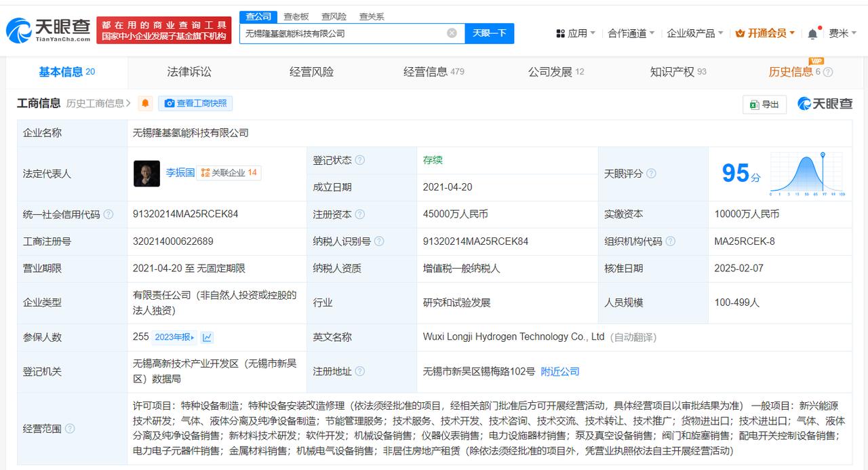The height and width of the screenshot is (470, 868).
Task: Click the TianYanCha logo
Action: (48, 30)
